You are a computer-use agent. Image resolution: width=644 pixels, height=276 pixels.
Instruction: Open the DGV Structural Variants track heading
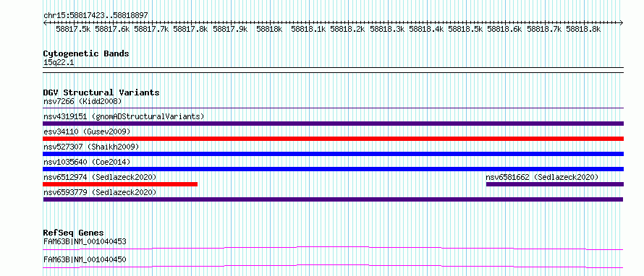point(101,92)
